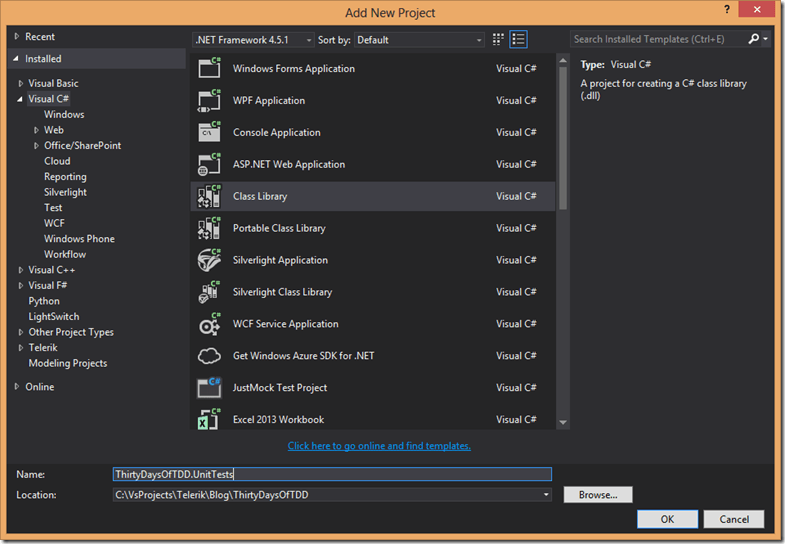Click the Silverlight Application icon
This screenshot has height=544, width=785.
coord(209,260)
